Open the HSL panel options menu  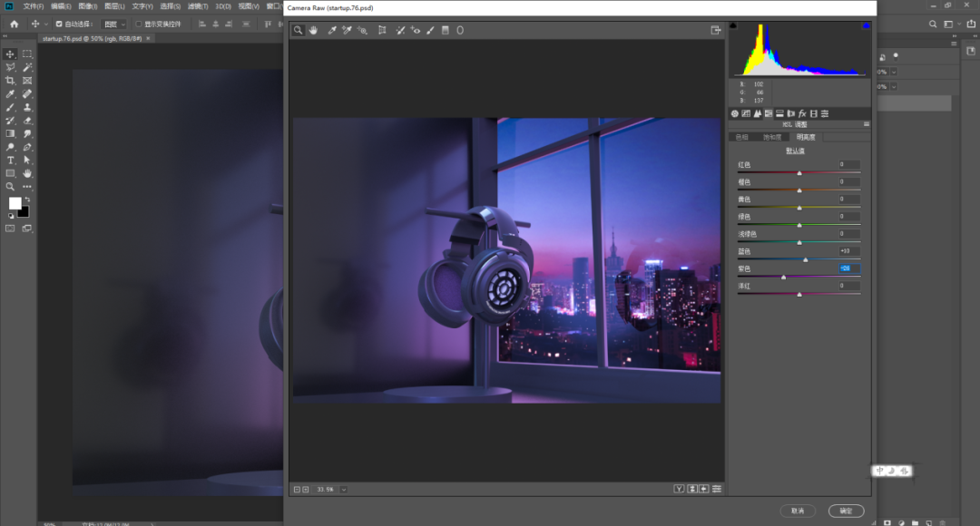[867, 124]
